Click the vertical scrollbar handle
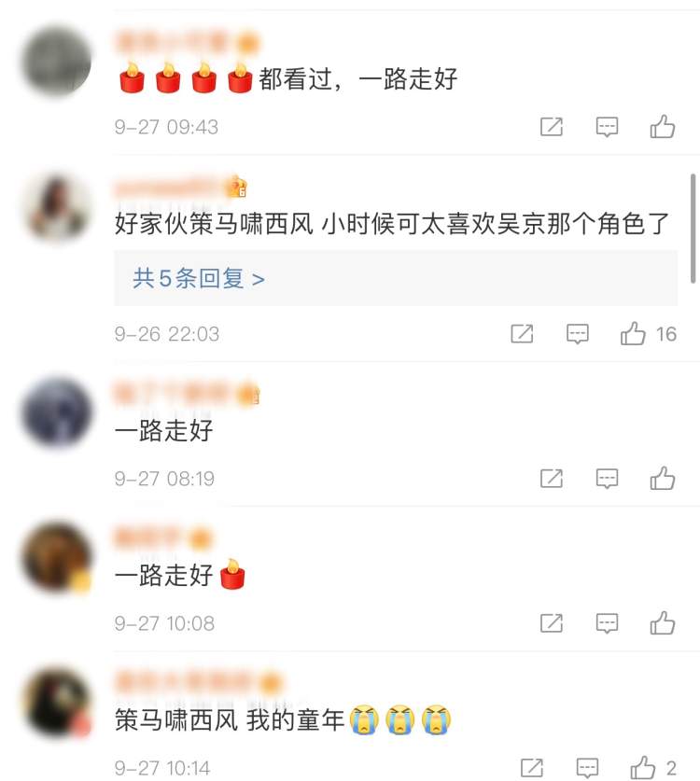The image size is (700, 781). coord(693,228)
